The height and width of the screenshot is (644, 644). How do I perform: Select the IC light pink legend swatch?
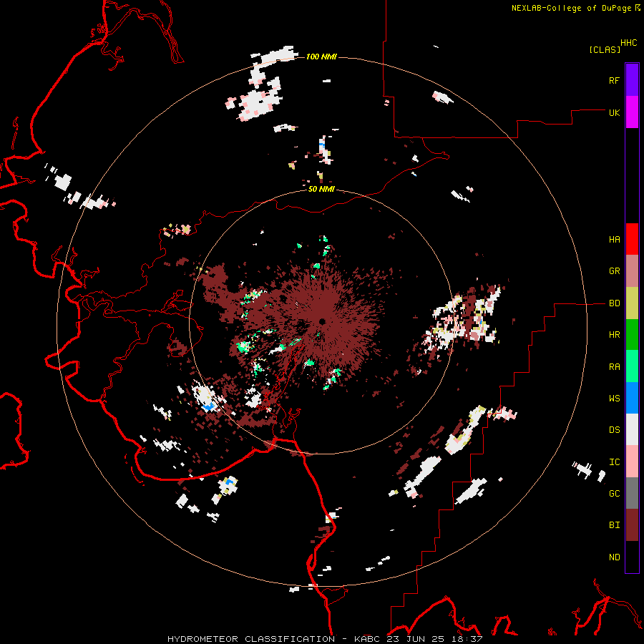coord(632,462)
